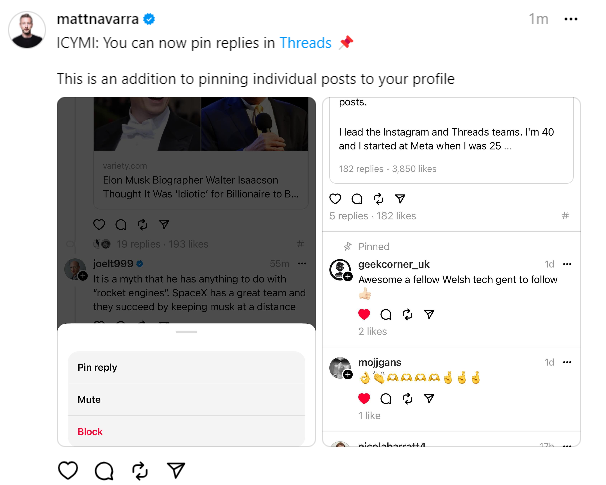Open reply bubble on main post
Image resolution: width=606 pixels, height=485 pixels.
[104, 470]
